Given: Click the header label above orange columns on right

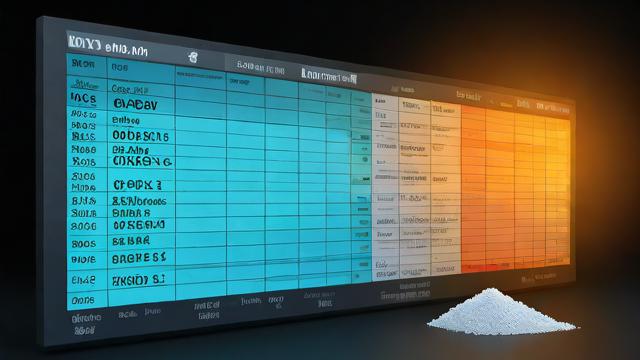Looking at the screenshot, I should coord(553,107).
